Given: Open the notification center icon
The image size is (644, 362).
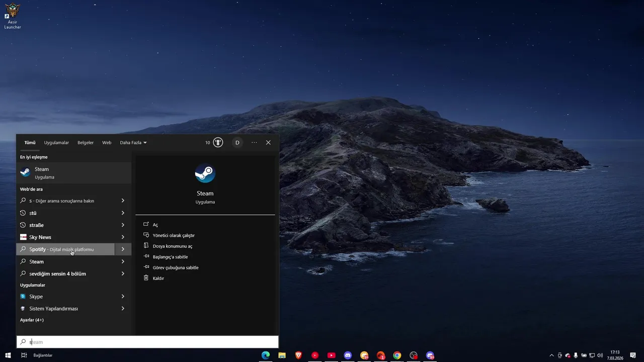Looking at the screenshot, I should pos(633,355).
